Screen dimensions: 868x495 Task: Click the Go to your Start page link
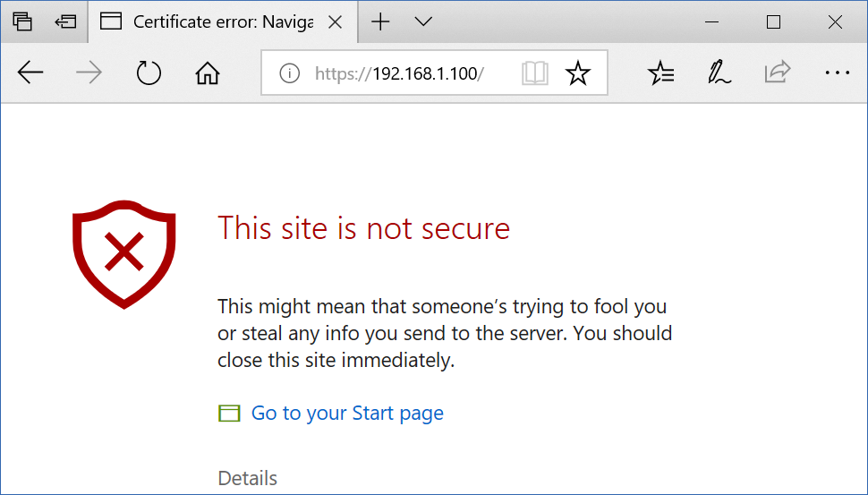(x=347, y=413)
